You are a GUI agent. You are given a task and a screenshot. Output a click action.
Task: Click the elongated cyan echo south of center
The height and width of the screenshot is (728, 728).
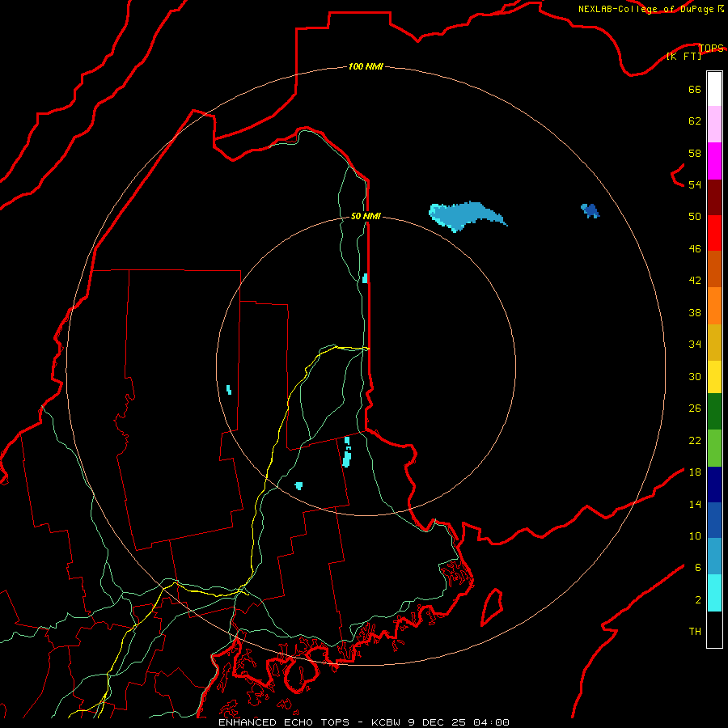click(347, 451)
